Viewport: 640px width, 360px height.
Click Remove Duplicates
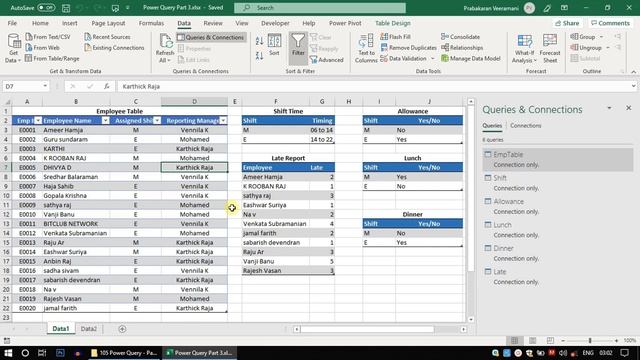coord(408,48)
